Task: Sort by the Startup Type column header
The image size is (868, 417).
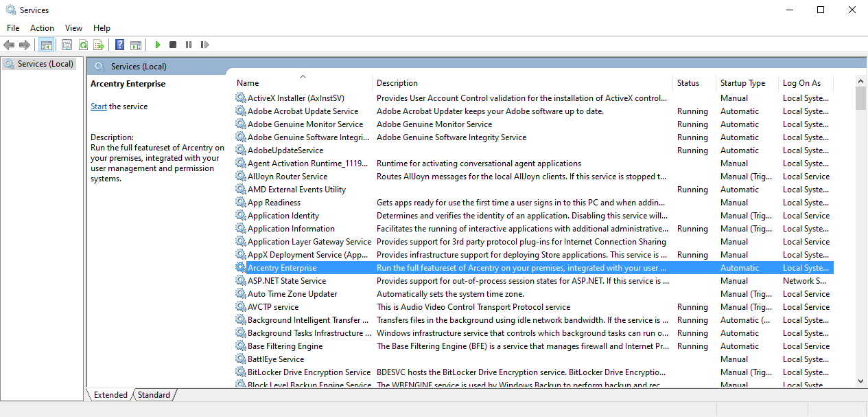Action: coord(747,82)
